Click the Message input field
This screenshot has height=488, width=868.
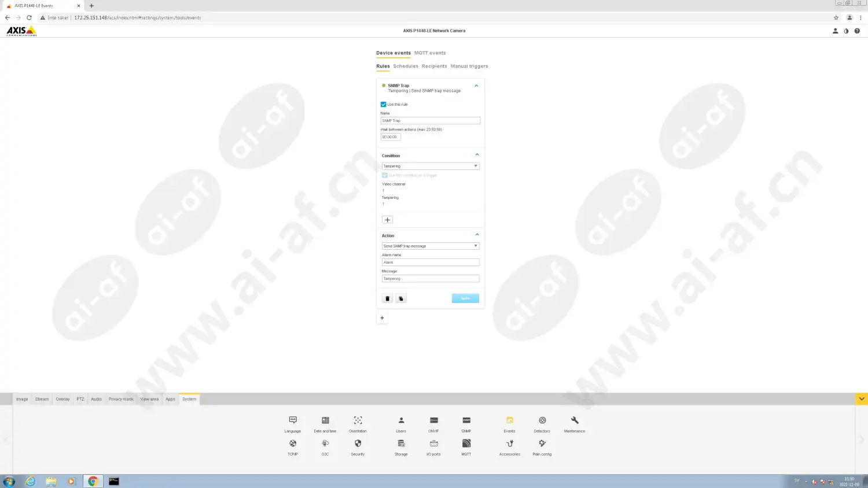point(431,279)
